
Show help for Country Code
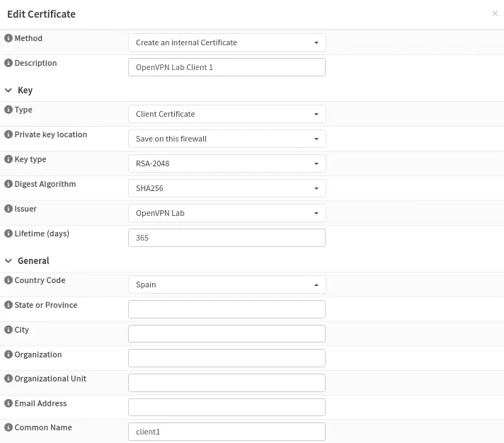pos(8,280)
